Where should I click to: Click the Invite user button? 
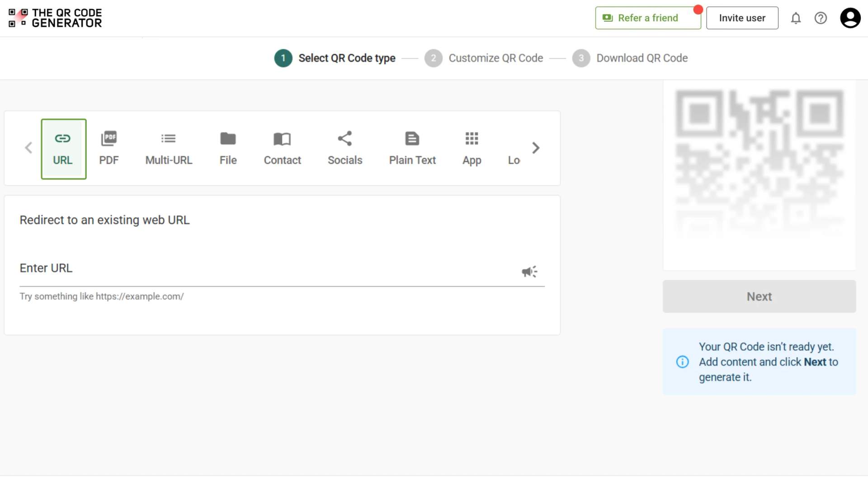click(x=742, y=18)
